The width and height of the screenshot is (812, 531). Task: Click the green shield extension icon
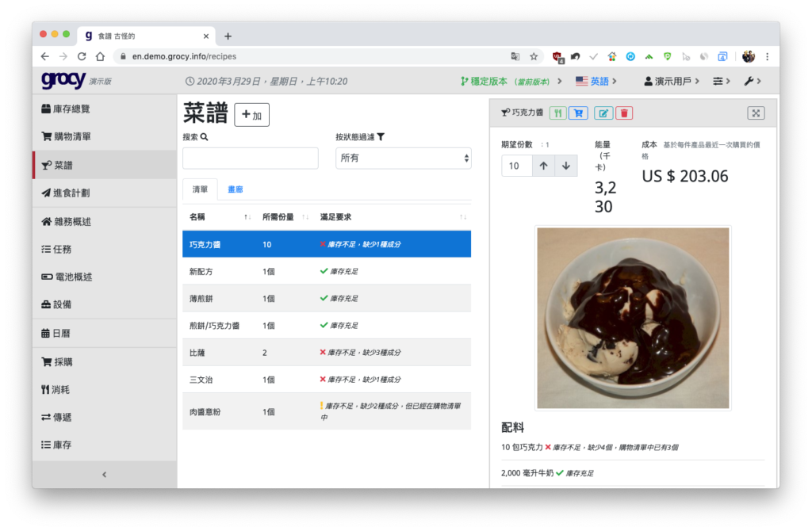click(x=668, y=56)
